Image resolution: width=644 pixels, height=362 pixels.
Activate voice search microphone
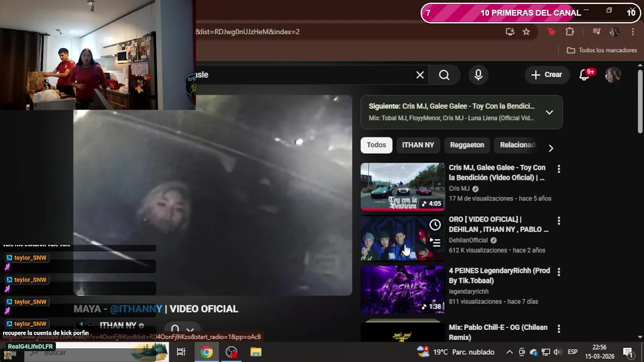click(x=478, y=75)
